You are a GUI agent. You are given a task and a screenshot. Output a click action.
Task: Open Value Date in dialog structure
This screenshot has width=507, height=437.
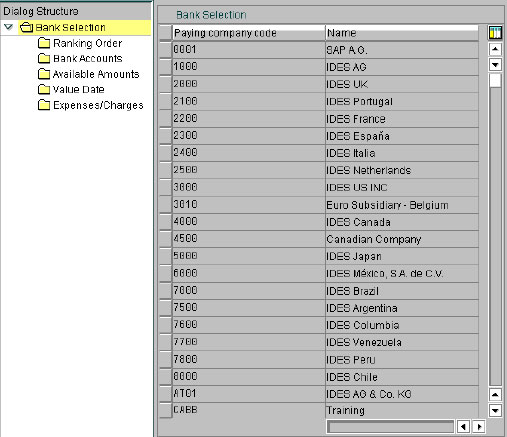point(79,89)
